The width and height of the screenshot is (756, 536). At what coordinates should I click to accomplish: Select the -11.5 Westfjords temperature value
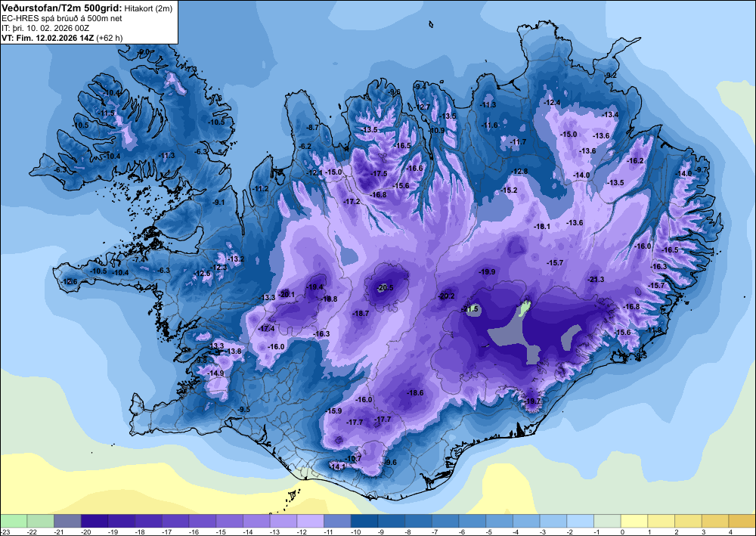click(x=107, y=113)
